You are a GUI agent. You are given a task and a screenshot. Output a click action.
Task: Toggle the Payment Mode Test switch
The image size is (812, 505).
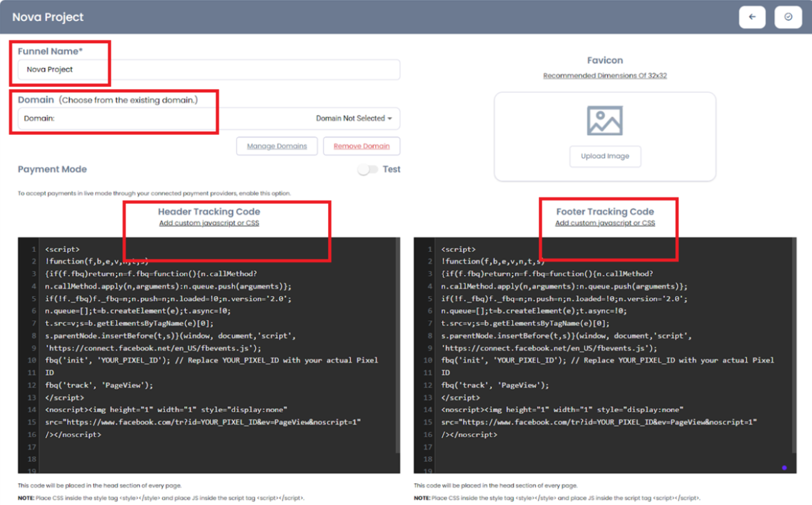[367, 169]
